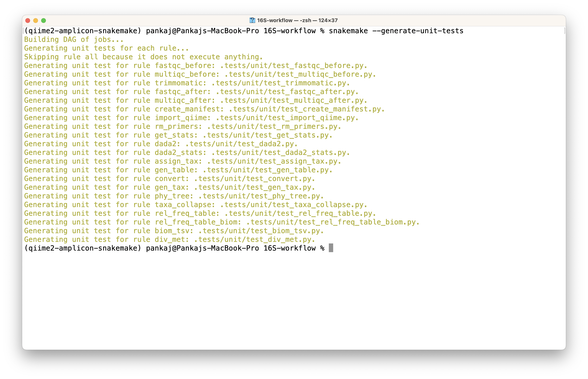
Task: Click the create_manifest unit test line
Action: (204, 109)
